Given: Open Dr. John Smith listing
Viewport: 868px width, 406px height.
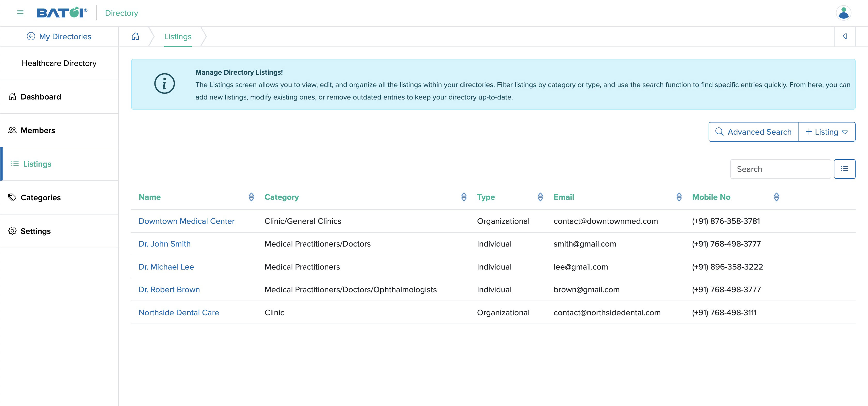Looking at the screenshot, I should [164, 244].
